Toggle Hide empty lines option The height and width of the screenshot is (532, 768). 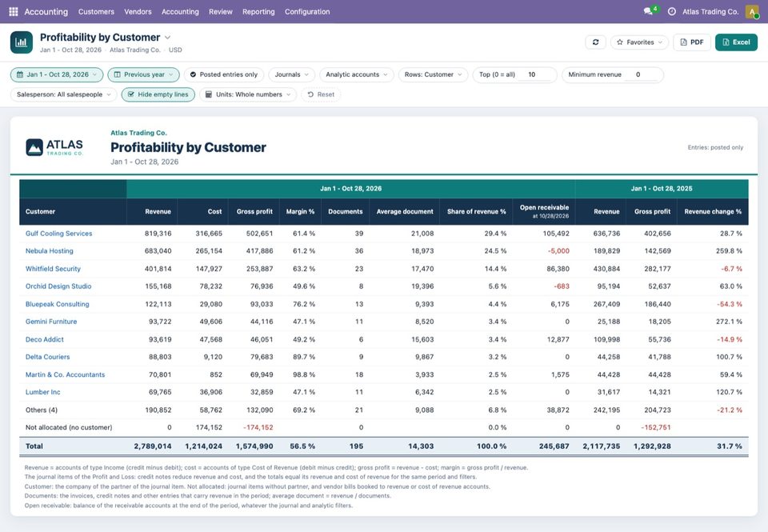click(158, 94)
